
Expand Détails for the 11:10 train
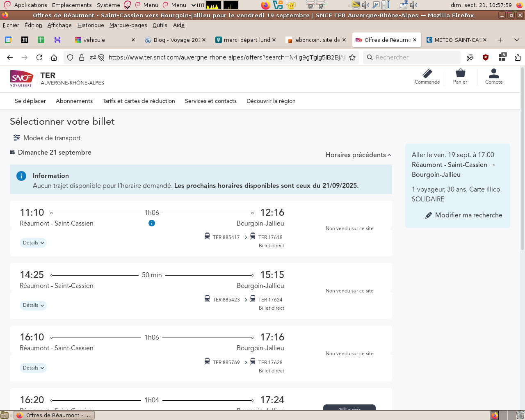point(33,243)
